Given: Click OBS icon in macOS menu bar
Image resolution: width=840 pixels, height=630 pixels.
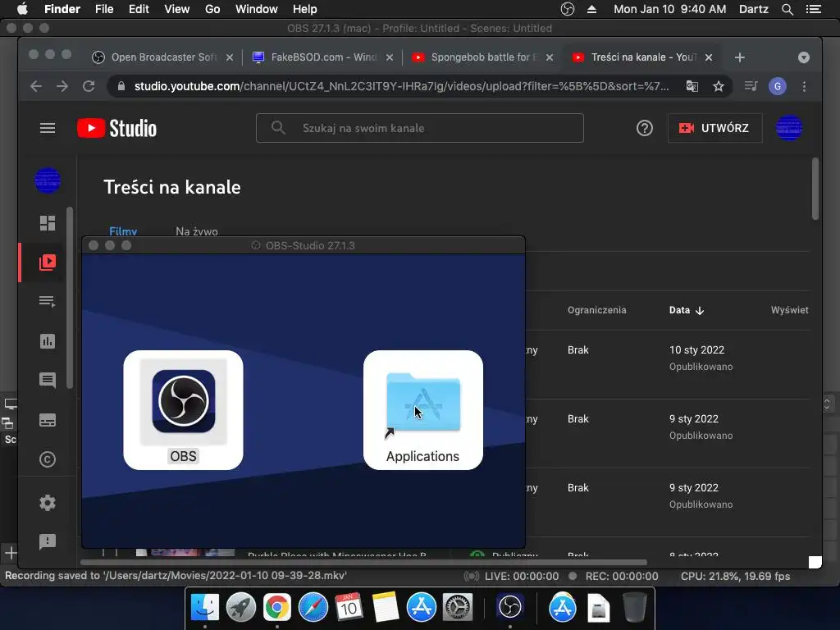Looking at the screenshot, I should 568,9.
